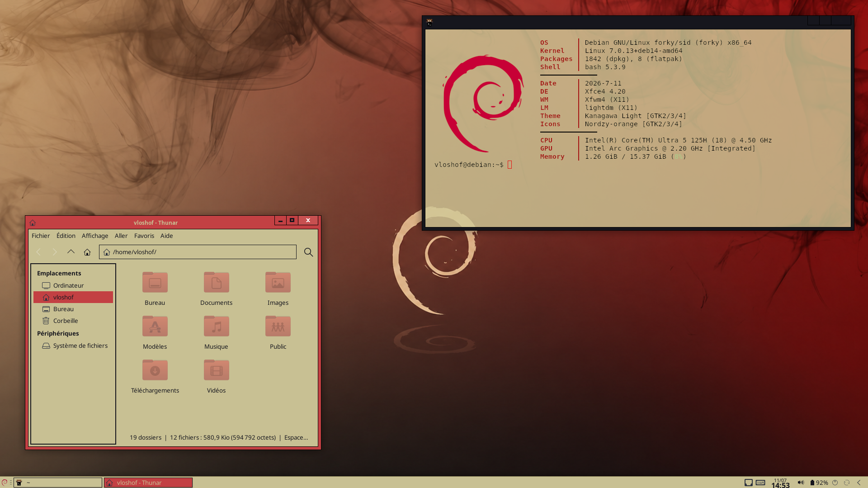Select the Musique folder icon

217,326
